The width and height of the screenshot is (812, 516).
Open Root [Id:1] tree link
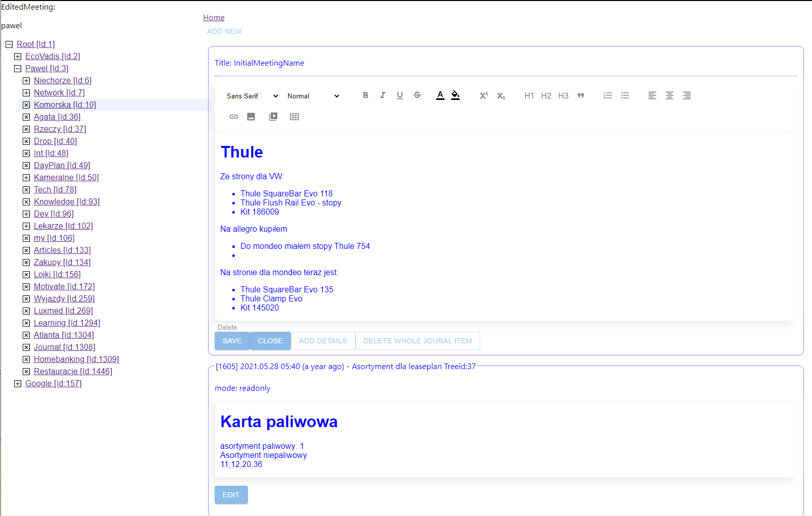[x=36, y=44]
